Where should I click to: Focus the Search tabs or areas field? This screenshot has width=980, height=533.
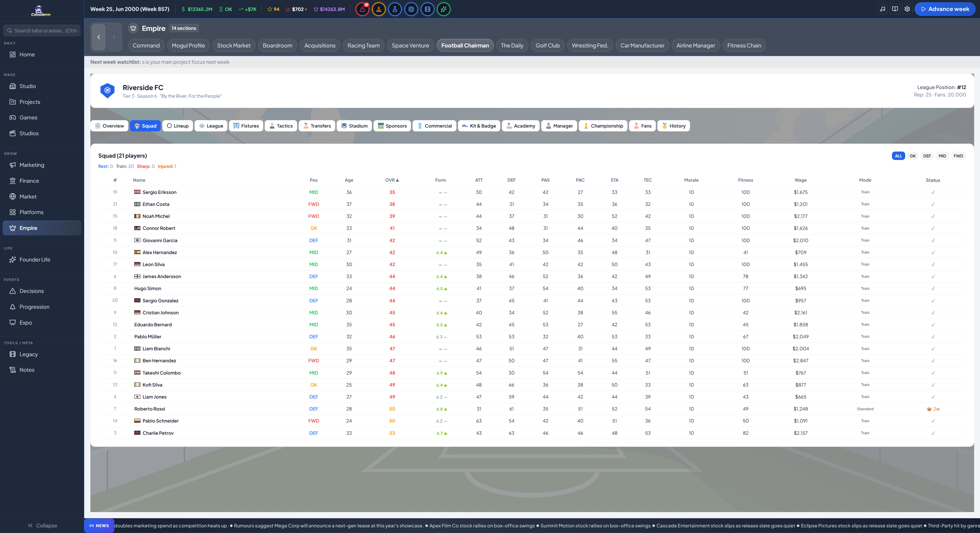[42, 30]
